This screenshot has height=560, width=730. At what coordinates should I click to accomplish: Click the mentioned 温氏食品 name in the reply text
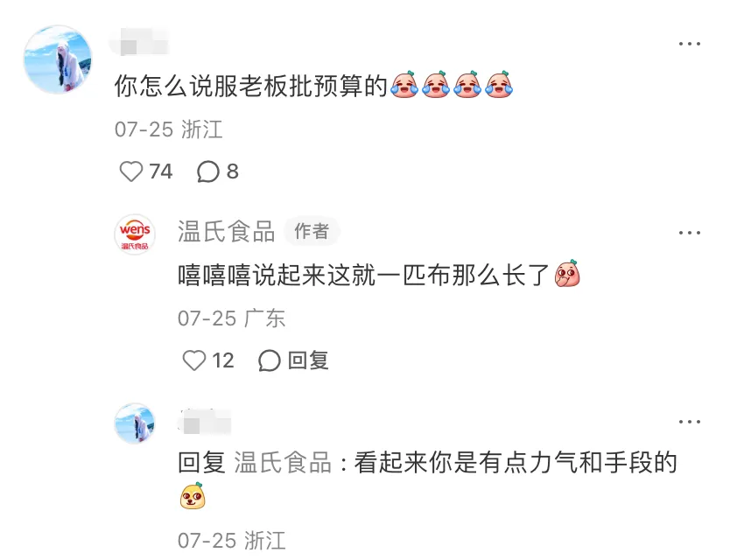point(283,463)
